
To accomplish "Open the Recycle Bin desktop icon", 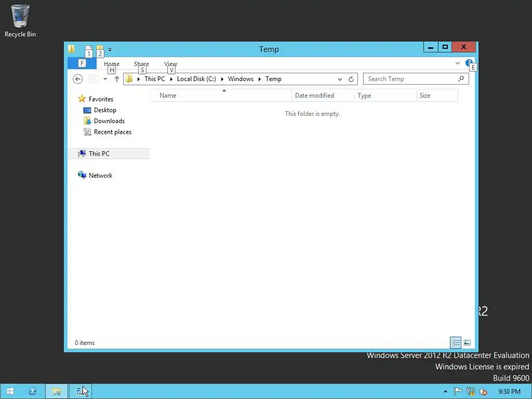I will click(20, 21).
